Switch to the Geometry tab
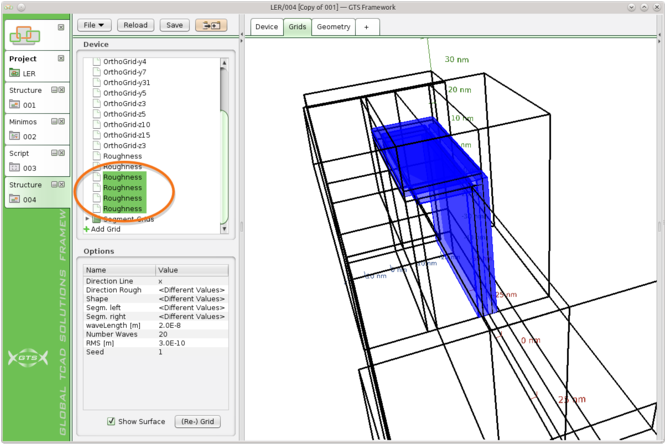This screenshot has width=665, height=444. tap(333, 27)
